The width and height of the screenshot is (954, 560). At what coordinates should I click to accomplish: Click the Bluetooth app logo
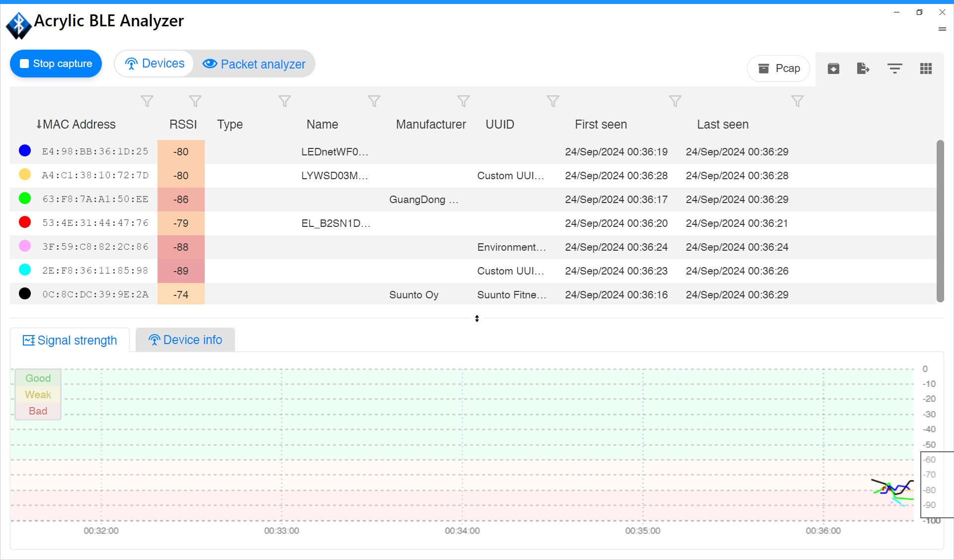coord(19,25)
